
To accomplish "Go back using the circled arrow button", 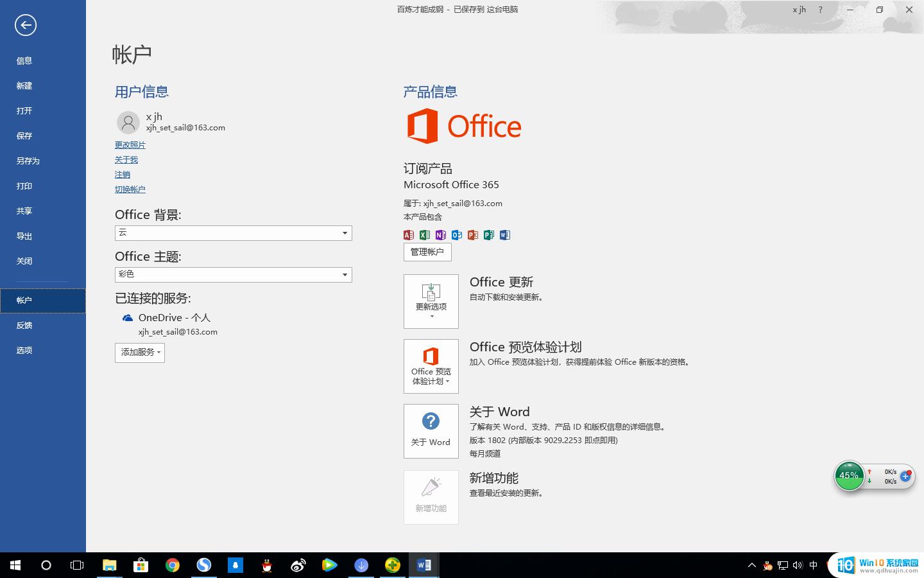I will point(26,25).
